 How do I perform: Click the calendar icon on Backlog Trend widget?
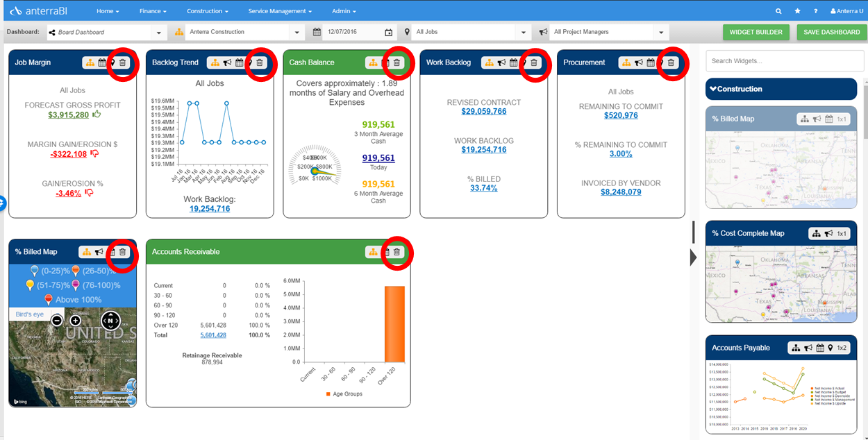(x=239, y=62)
